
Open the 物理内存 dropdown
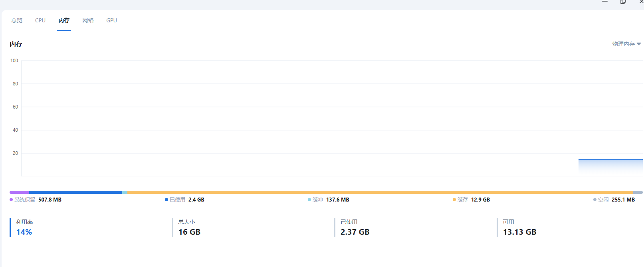pos(626,44)
